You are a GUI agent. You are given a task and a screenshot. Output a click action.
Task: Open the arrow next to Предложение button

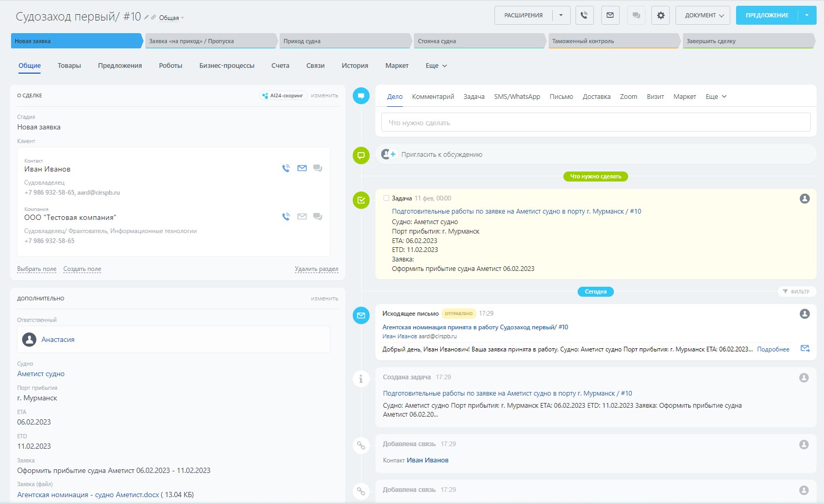[x=807, y=15]
